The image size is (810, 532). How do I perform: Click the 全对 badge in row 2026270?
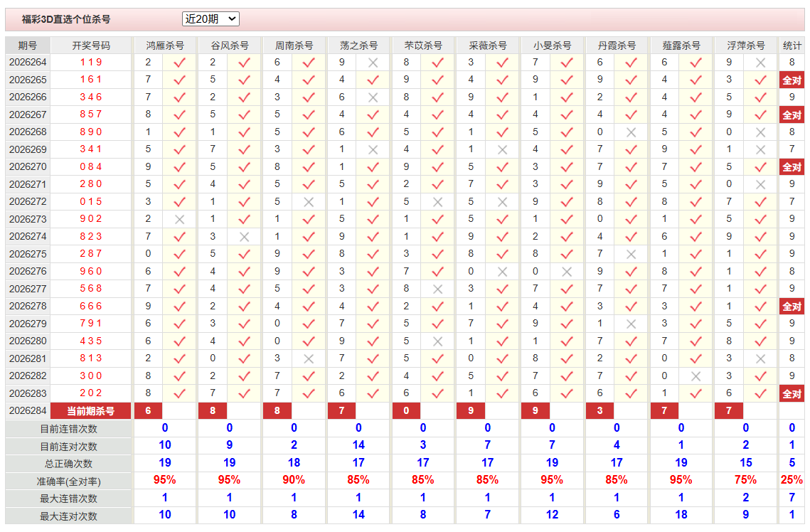792,167
